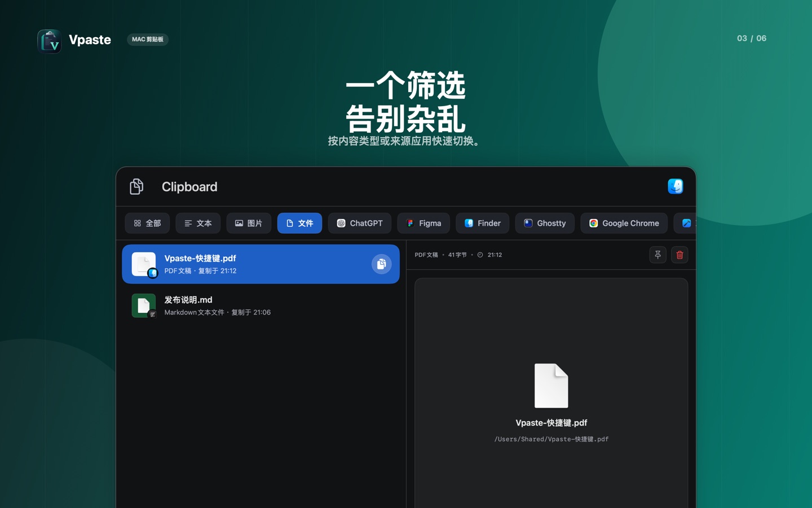Click the 41字节 size label
The width and height of the screenshot is (812, 508).
pos(457,255)
